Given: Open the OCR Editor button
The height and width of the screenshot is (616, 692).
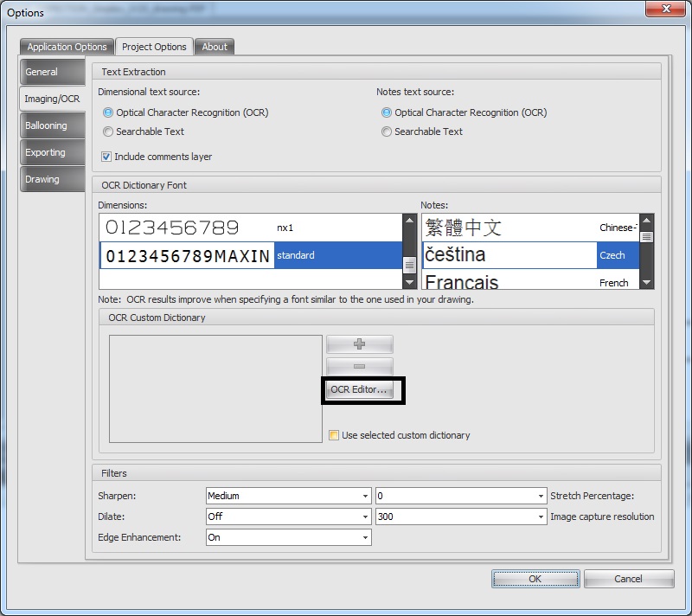Looking at the screenshot, I should point(359,390).
